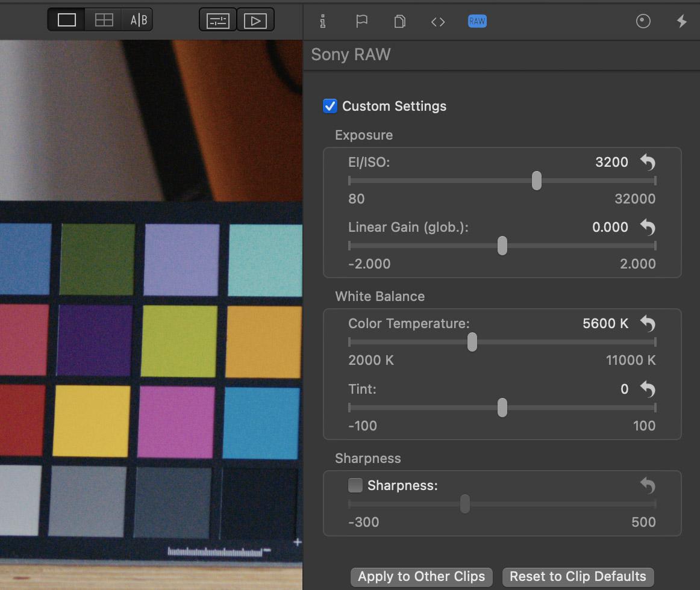
Task: Enable the Sharpness checkbox
Action: pyautogui.click(x=355, y=485)
